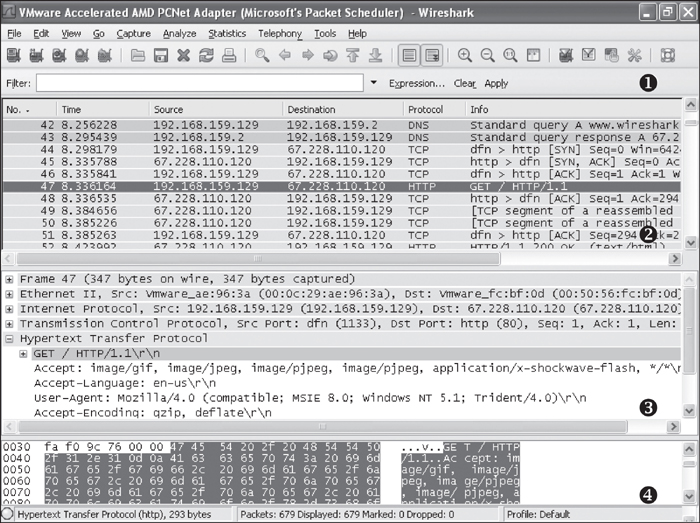Open the Capture menu
Image resolution: width=700 pixels, height=523 pixels.
pyautogui.click(x=133, y=33)
